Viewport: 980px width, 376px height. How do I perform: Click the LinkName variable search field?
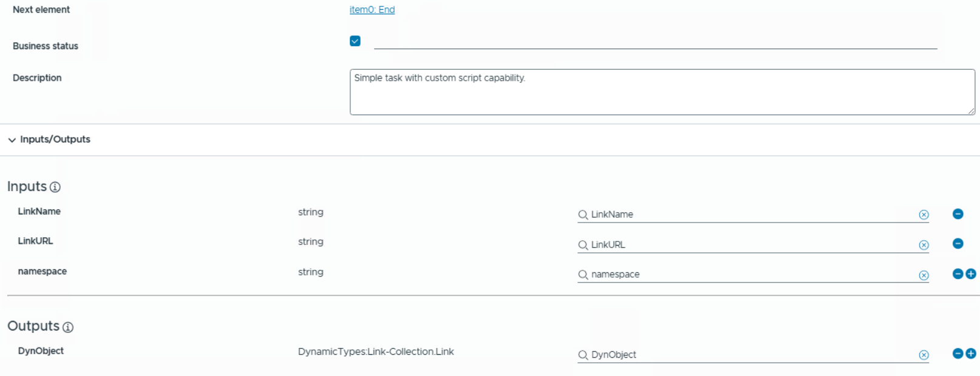point(752,215)
